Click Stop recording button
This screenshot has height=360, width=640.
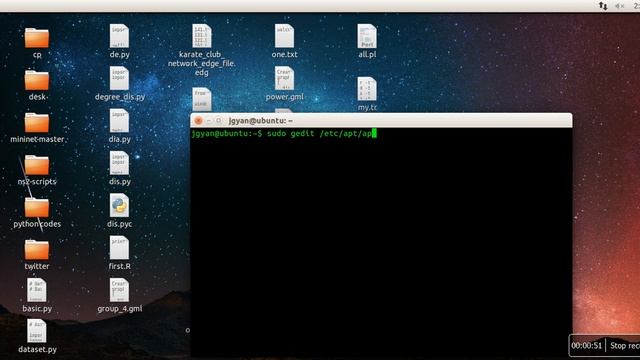point(624,346)
